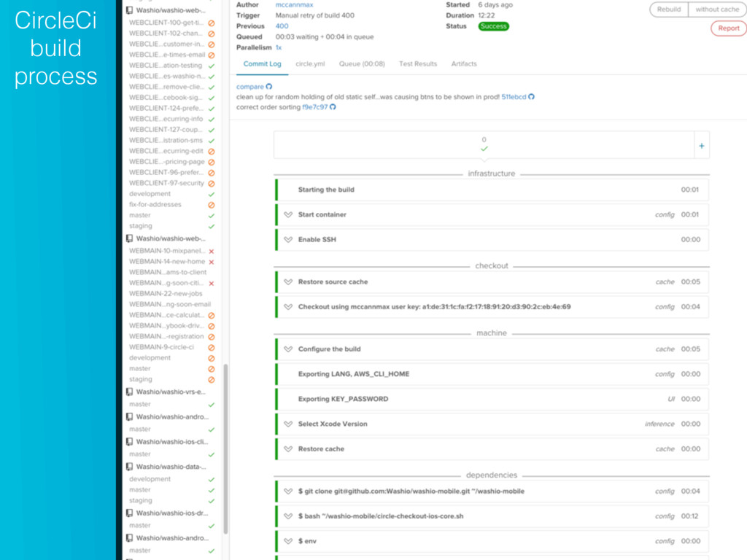This screenshot has width=747, height=560.
Task: Select branch fix-for-addresses
Action: [x=155, y=204]
